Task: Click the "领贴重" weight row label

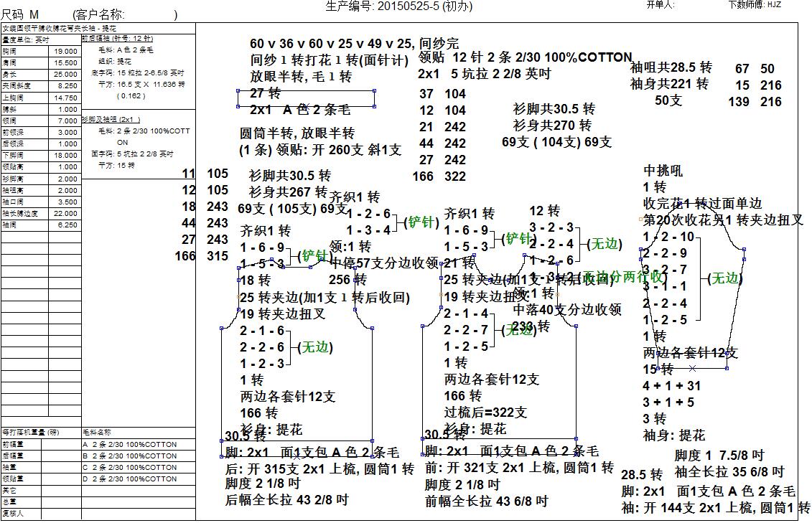Action: (12, 479)
